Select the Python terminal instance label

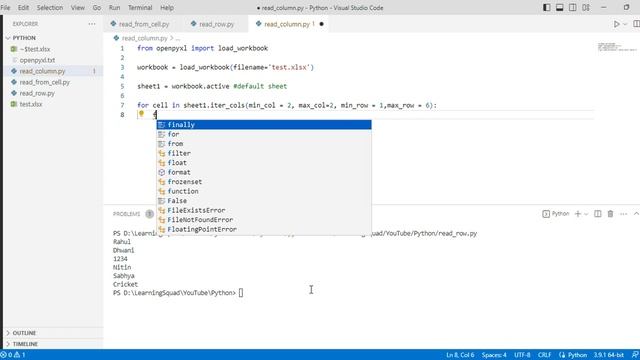556,214
